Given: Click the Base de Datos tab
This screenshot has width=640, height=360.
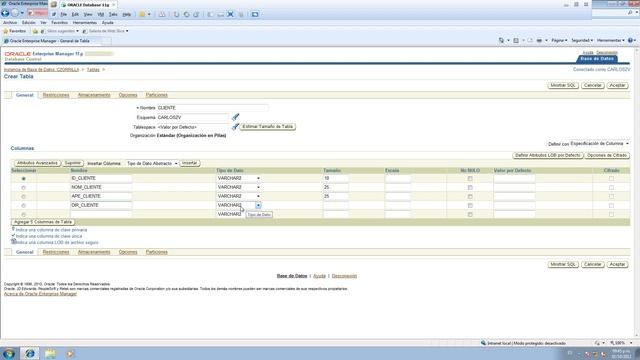Looking at the screenshot, I should [x=597, y=59].
